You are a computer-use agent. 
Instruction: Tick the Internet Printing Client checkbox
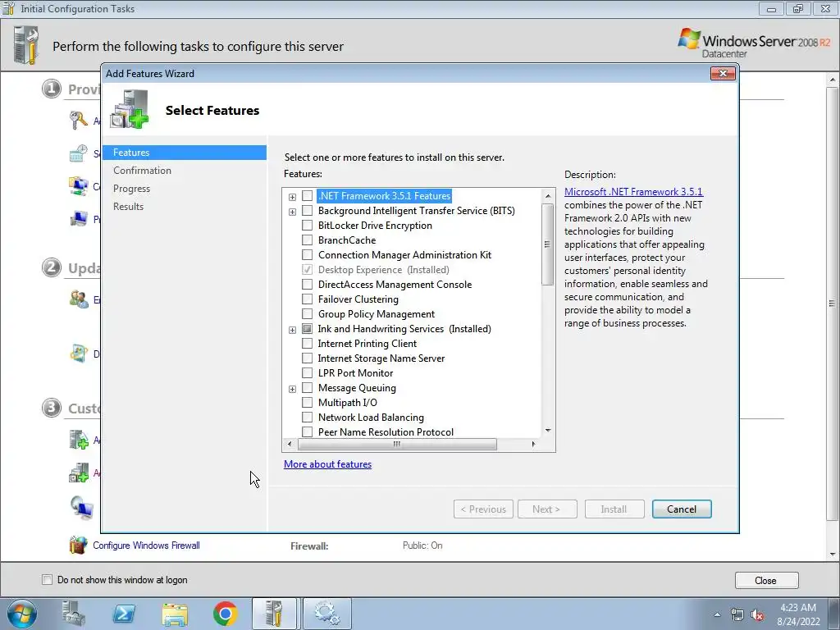[308, 344]
